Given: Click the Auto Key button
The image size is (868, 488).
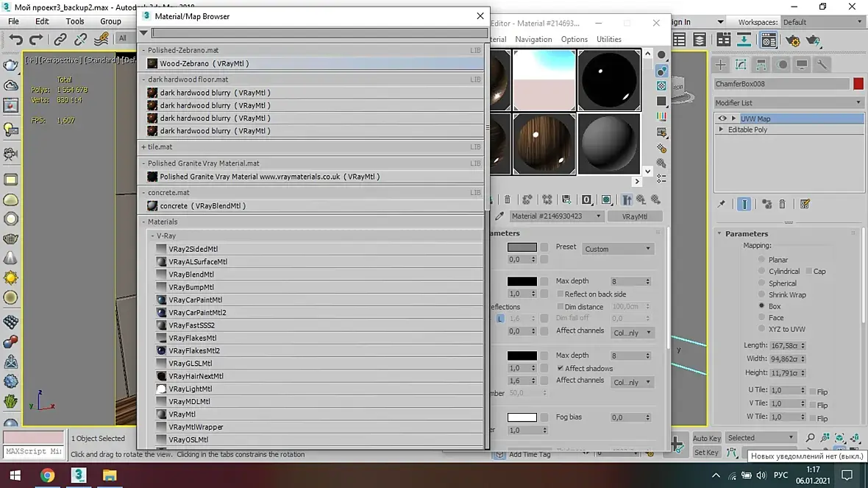Looking at the screenshot, I should [x=706, y=438].
